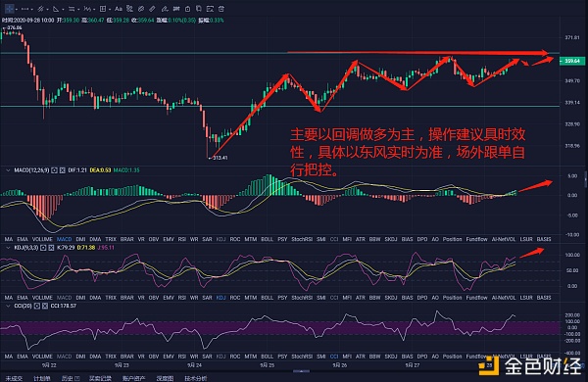Screen dimensions: 588x382
Task: Copy chart using the duplicate icon
Action: click(x=198, y=9)
